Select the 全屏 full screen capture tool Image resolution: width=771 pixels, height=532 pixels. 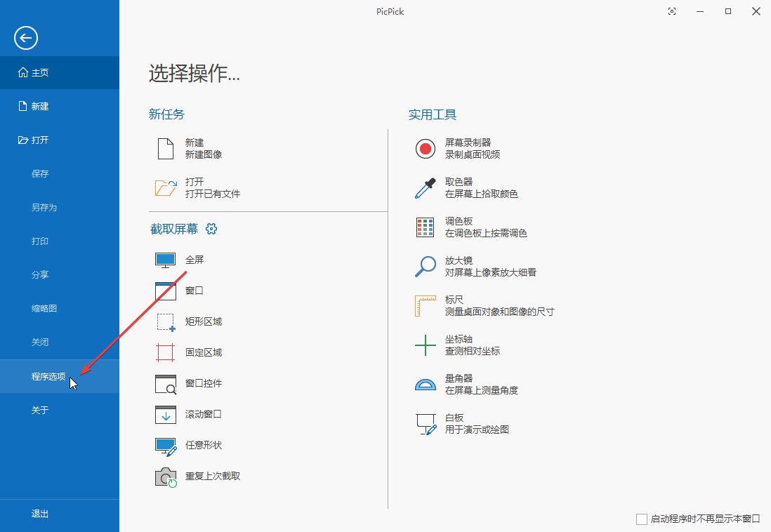(x=195, y=259)
